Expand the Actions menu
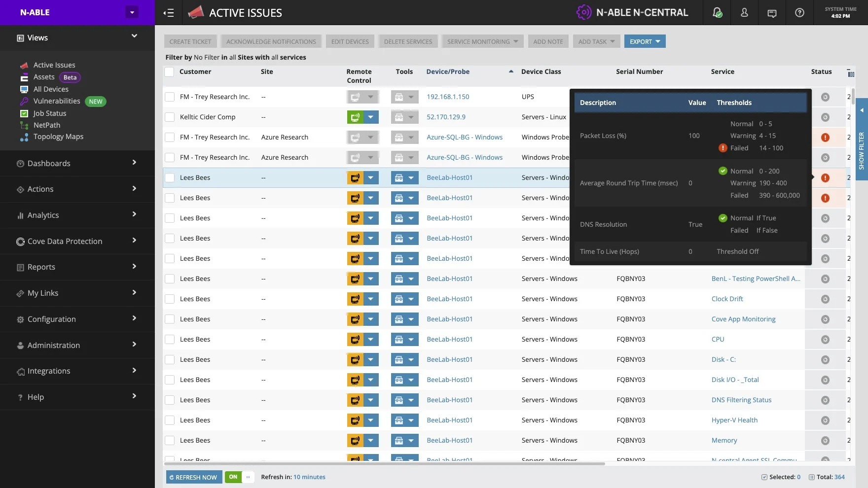This screenshot has height=488, width=868. (x=77, y=189)
